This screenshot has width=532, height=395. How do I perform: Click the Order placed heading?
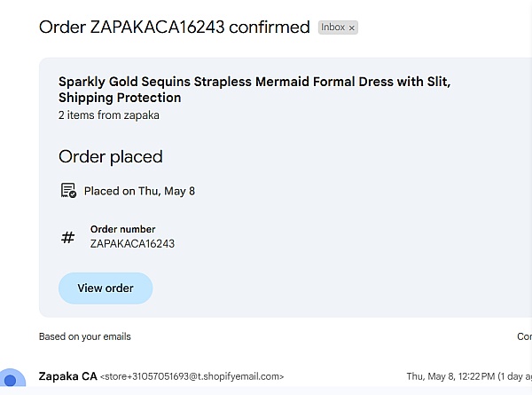point(111,157)
